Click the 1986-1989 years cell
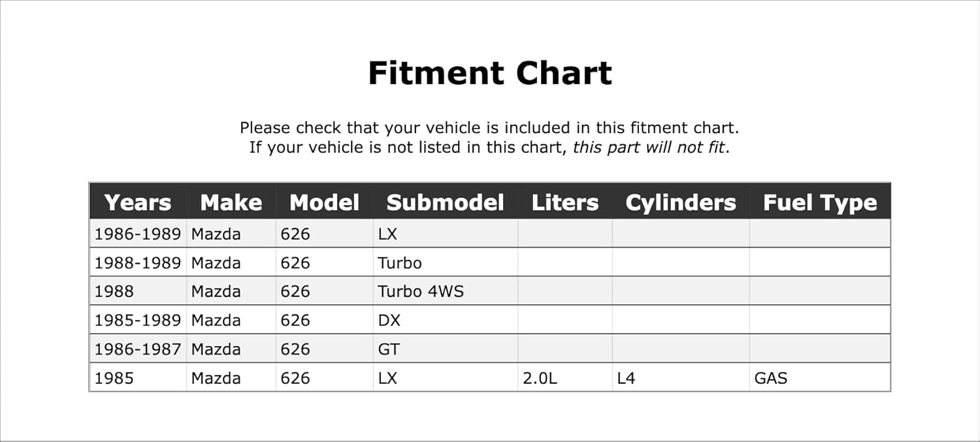 [x=138, y=234]
